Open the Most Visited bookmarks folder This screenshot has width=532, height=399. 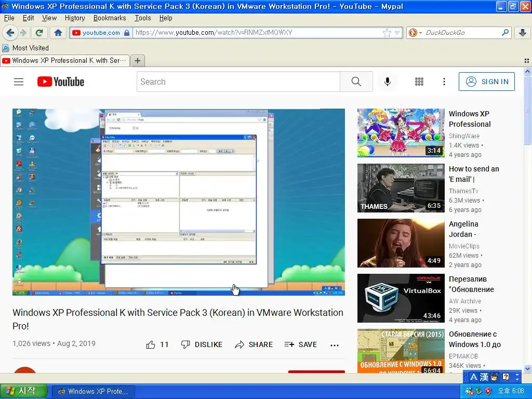(25, 48)
